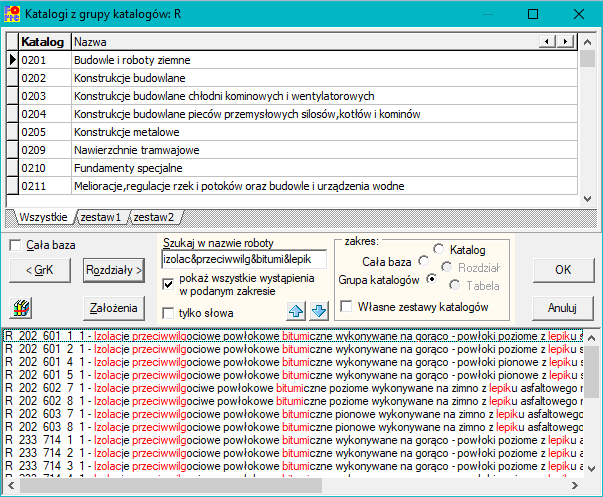Switch to zestaw1 tab
Viewport: 603px width, 497px height.
pyautogui.click(x=101, y=217)
